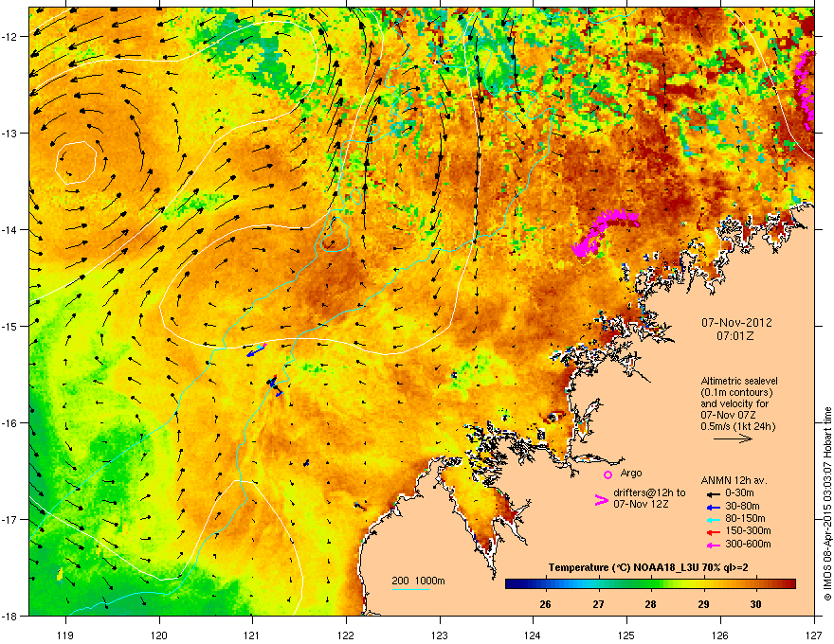Click the small closed white contour near 119E 13.3S

(x=76, y=162)
